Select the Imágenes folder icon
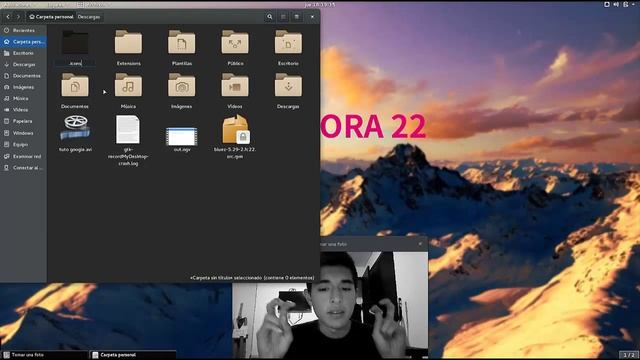Screen dimensions: 640x360 coord(182,85)
